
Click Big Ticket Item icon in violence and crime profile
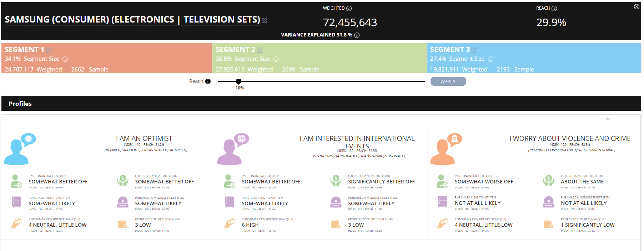click(443, 202)
